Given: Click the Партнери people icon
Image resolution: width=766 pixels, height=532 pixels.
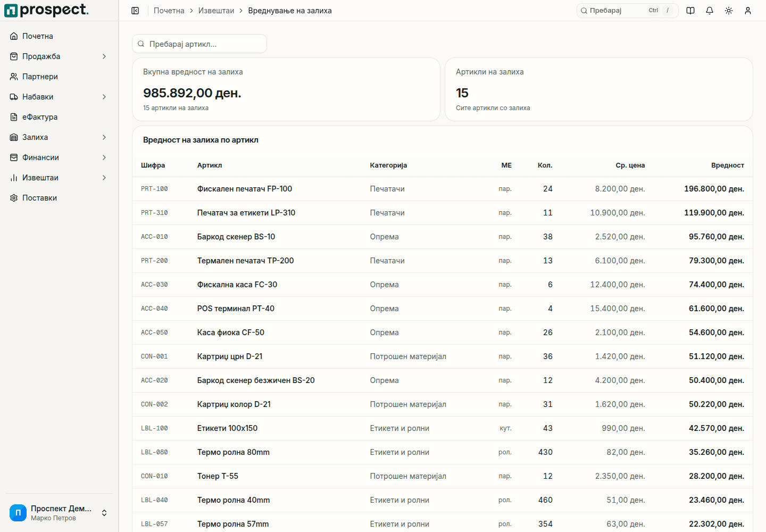Looking at the screenshot, I should point(14,77).
